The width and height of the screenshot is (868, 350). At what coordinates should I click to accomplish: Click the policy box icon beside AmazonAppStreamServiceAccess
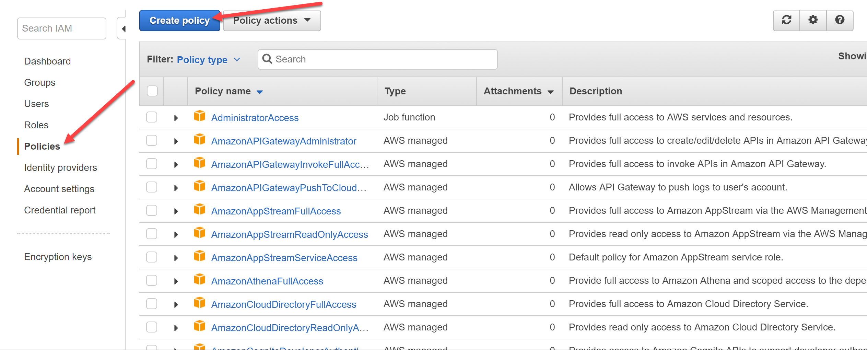[200, 256]
